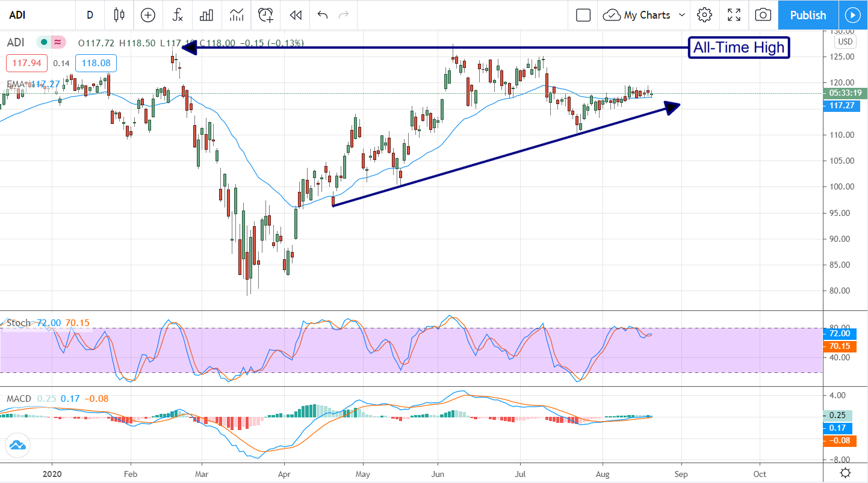Image resolution: width=868 pixels, height=483 pixels.
Task: Create an alert with the clock icon
Action: 266,15
